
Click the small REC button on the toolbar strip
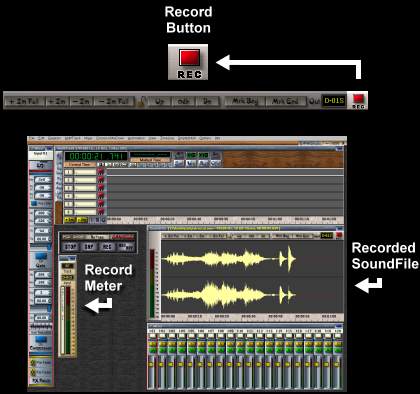pyautogui.click(x=358, y=100)
